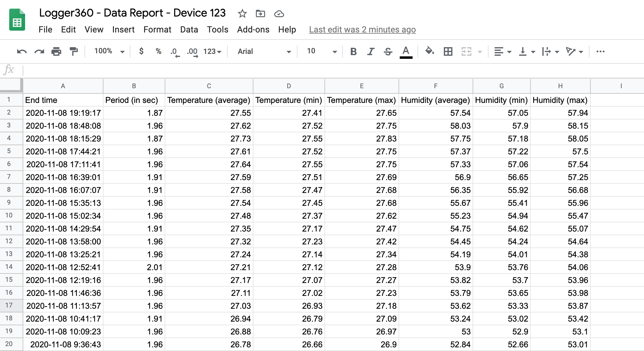Open the text color picker
The height and width of the screenshot is (351, 644).
(x=406, y=52)
